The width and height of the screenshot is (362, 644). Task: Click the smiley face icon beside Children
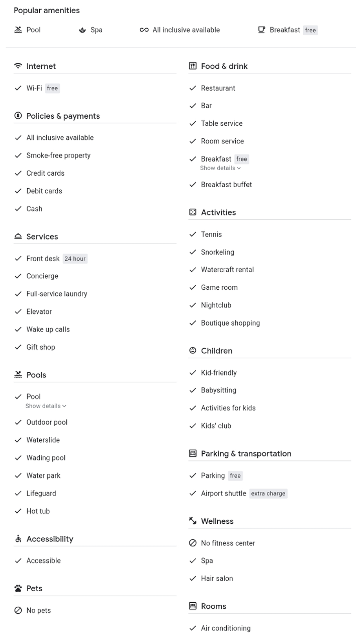click(193, 351)
